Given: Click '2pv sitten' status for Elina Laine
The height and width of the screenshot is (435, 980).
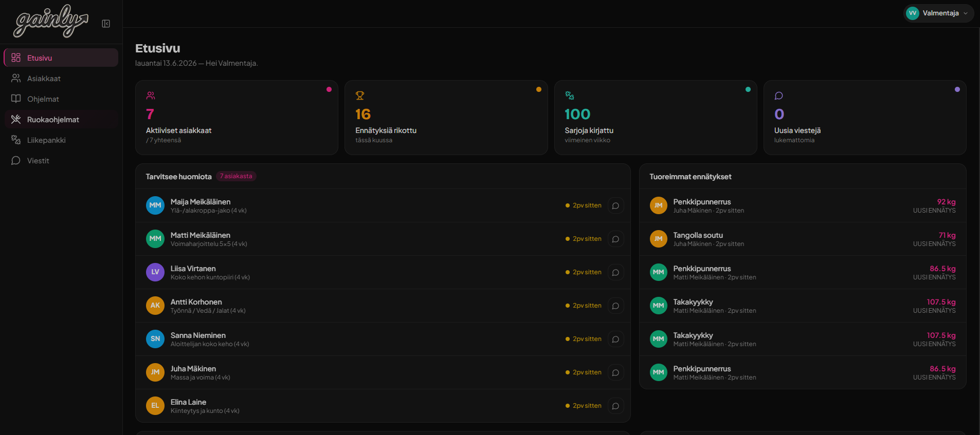Looking at the screenshot, I should pos(584,406).
